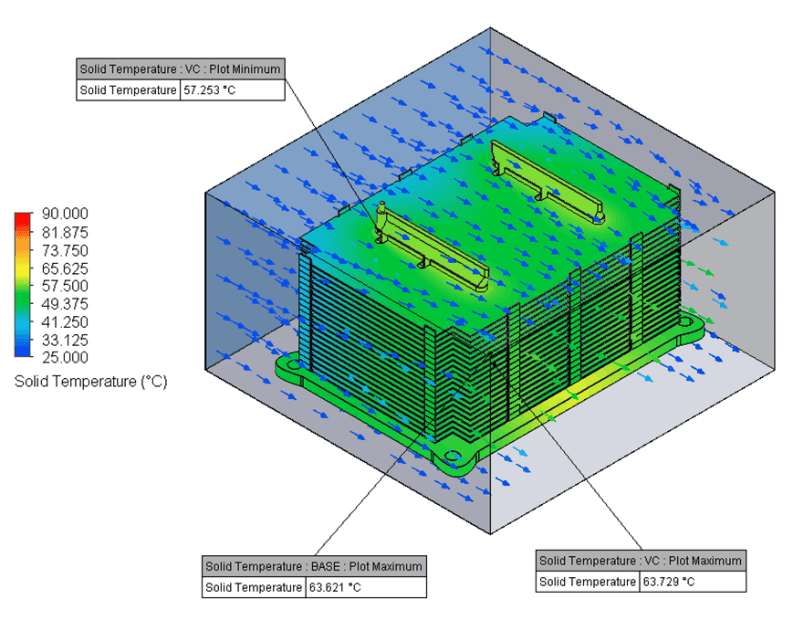Select the 63.621 °C value cell

[366, 587]
